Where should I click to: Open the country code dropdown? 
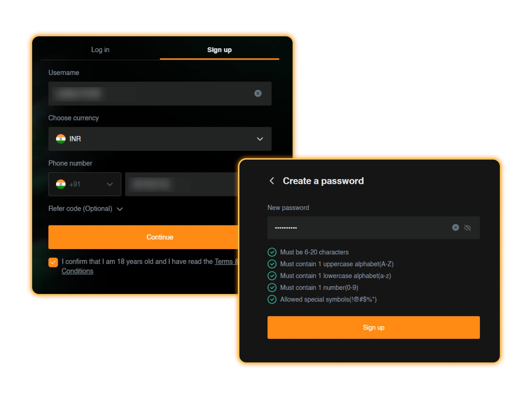tap(110, 184)
